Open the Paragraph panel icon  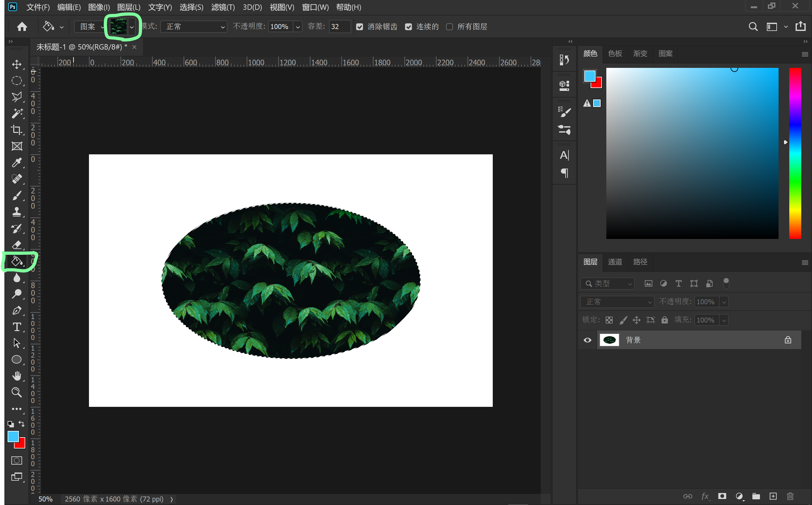click(564, 173)
